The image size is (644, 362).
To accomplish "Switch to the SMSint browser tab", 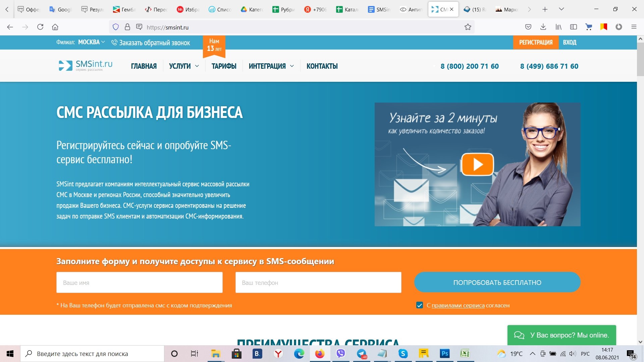I will pyautogui.click(x=379, y=9).
